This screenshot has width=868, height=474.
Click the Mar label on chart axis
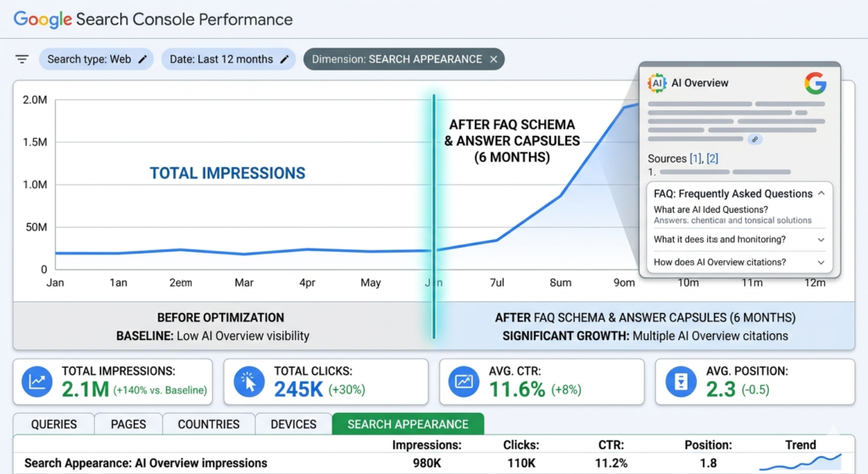pyautogui.click(x=244, y=283)
